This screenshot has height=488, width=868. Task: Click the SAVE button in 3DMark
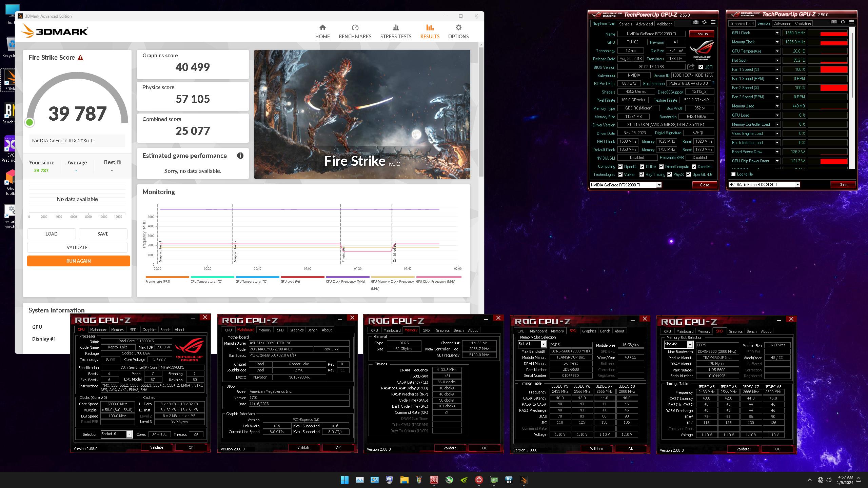(103, 234)
